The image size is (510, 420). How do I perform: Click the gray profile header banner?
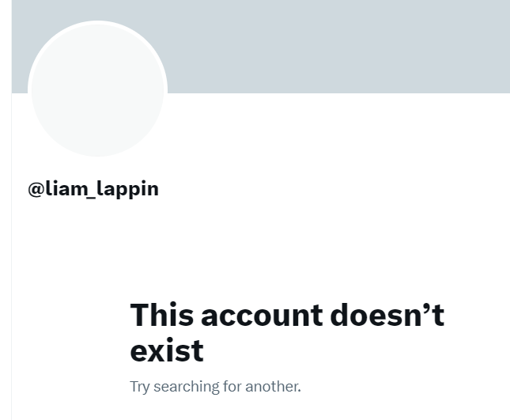(261, 47)
